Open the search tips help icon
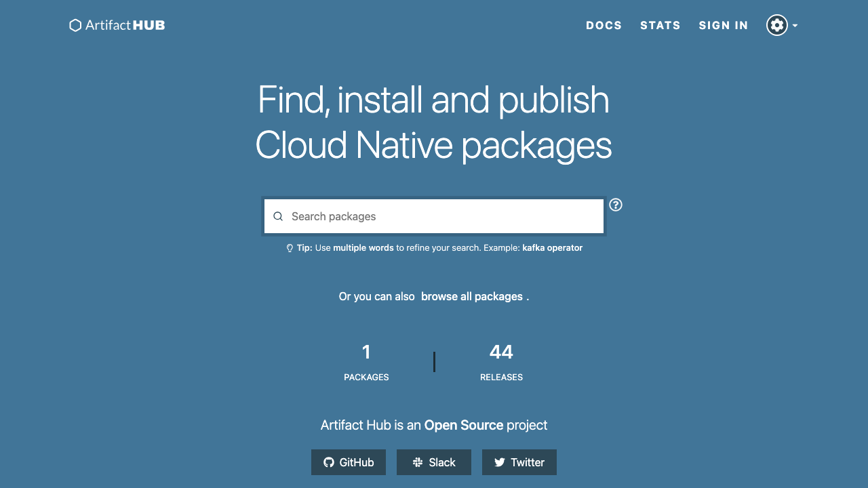868x488 pixels. [616, 205]
